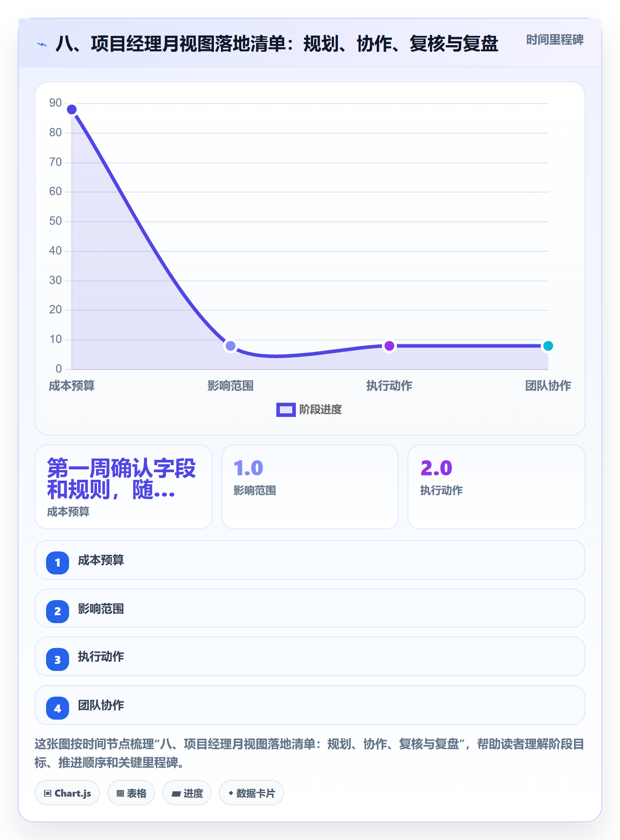
Task: Select the 影响范围 list row text
Action: point(101,609)
